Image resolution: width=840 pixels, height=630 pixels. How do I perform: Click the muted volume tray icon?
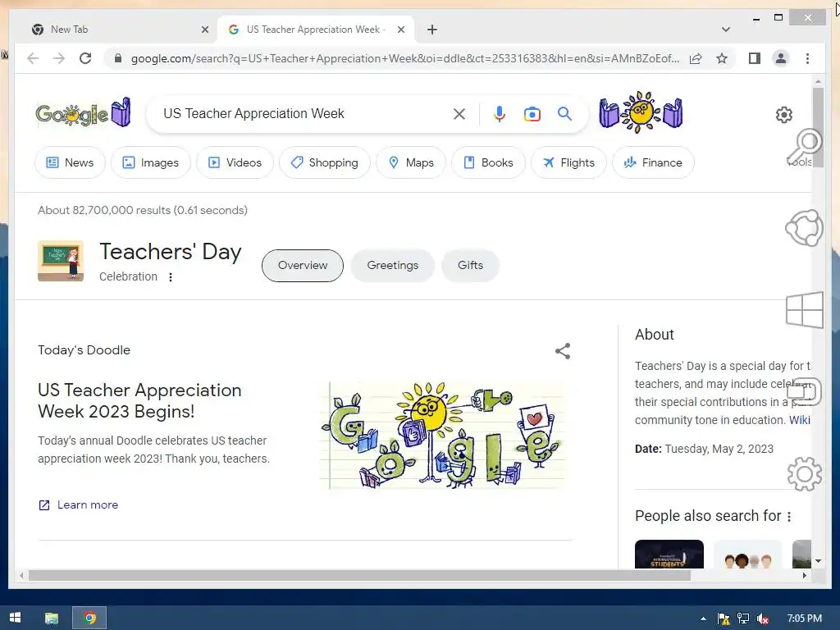(x=763, y=619)
